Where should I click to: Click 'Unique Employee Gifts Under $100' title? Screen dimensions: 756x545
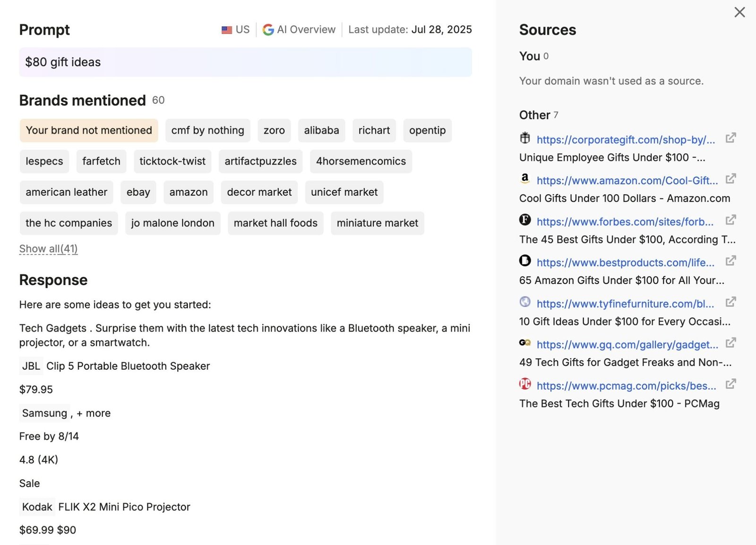[612, 157]
